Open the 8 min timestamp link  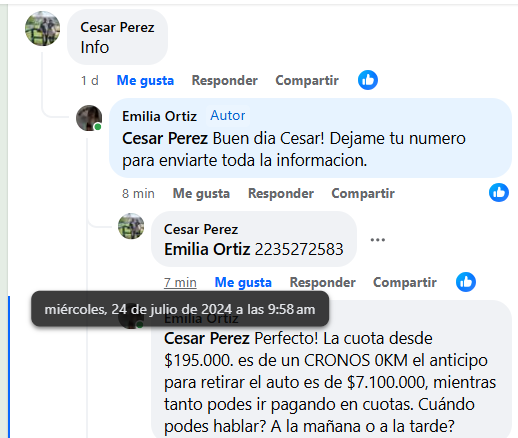point(138,193)
